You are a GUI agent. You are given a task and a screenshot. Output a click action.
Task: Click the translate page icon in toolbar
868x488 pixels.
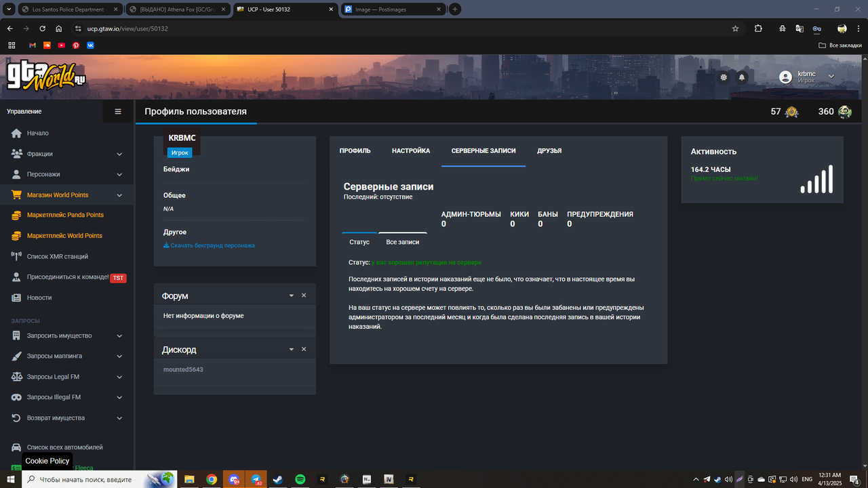(x=800, y=28)
